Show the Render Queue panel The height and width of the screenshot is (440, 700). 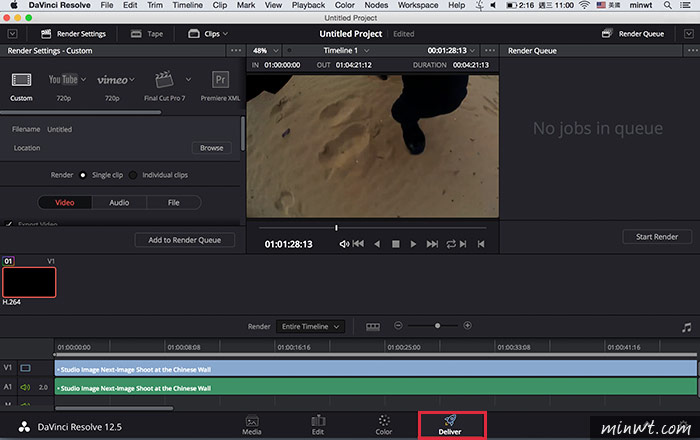pyautogui.click(x=633, y=34)
